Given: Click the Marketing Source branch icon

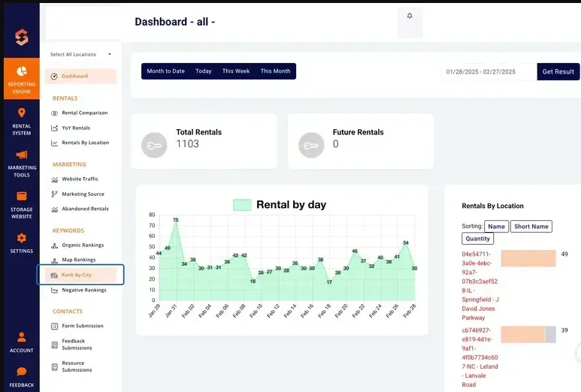Looking at the screenshot, I should tap(54, 194).
